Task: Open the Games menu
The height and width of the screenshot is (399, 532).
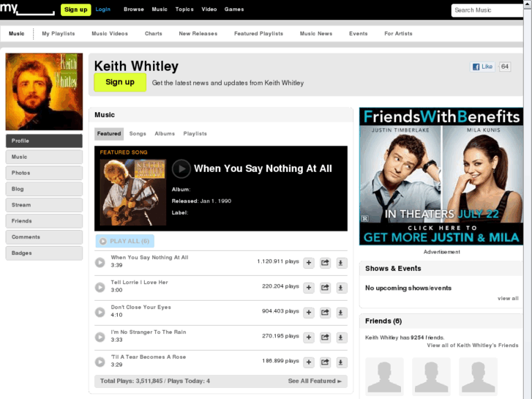Action: [234, 10]
